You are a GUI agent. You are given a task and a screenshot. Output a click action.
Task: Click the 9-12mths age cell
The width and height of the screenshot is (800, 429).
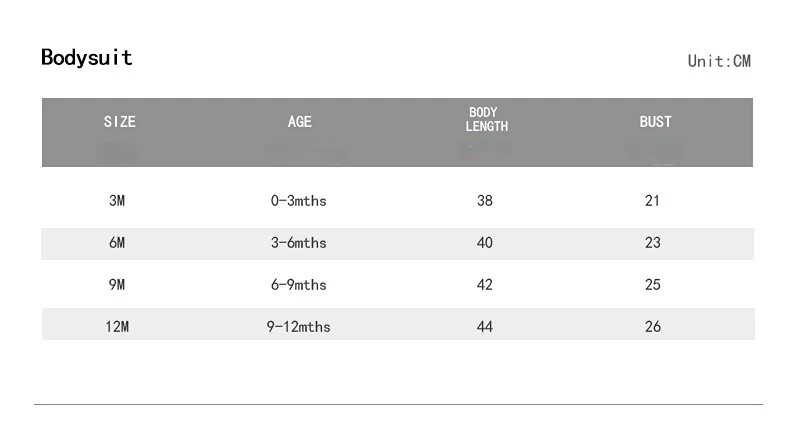[298, 326]
